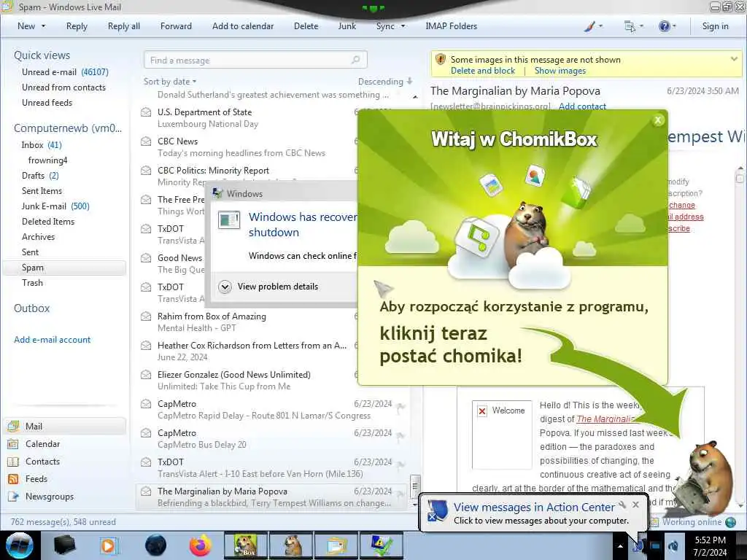
Task: Open Mail section in bottom navigation
Action: click(x=65, y=426)
